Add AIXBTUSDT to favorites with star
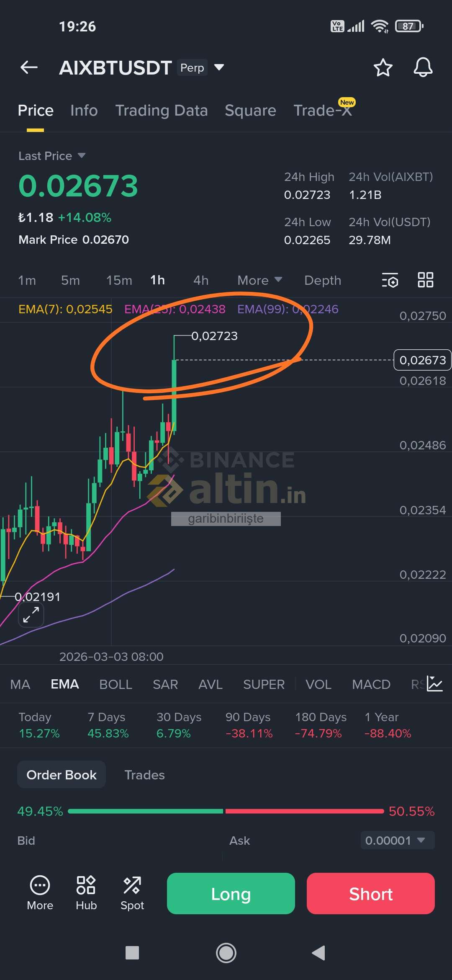 pos(383,67)
